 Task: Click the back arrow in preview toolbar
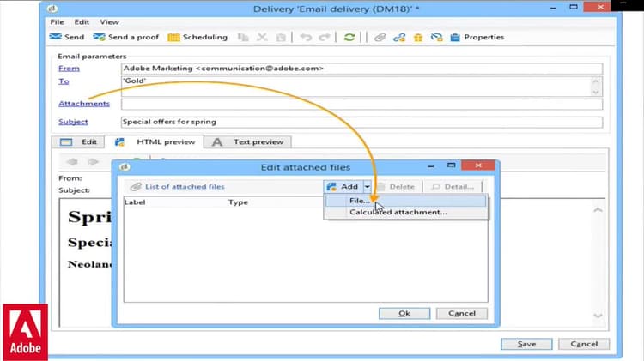(x=72, y=161)
